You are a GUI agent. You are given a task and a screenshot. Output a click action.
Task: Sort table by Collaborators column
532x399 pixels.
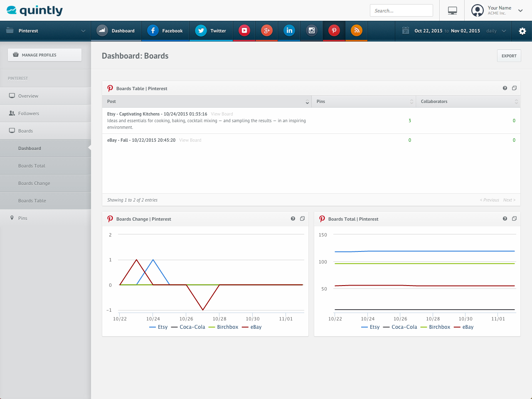468,101
